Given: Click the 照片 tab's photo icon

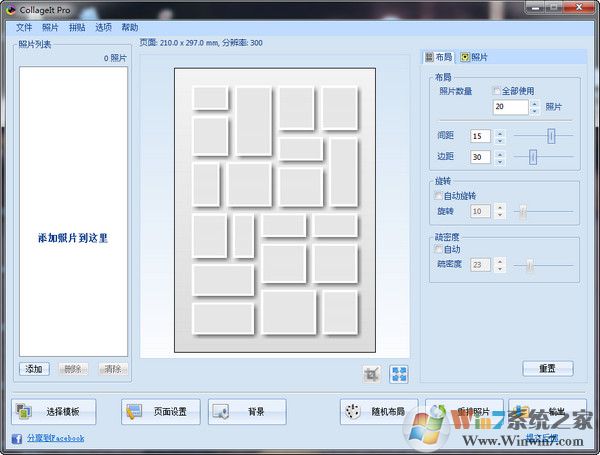Looking at the screenshot, I should click(x=465, y=57).
